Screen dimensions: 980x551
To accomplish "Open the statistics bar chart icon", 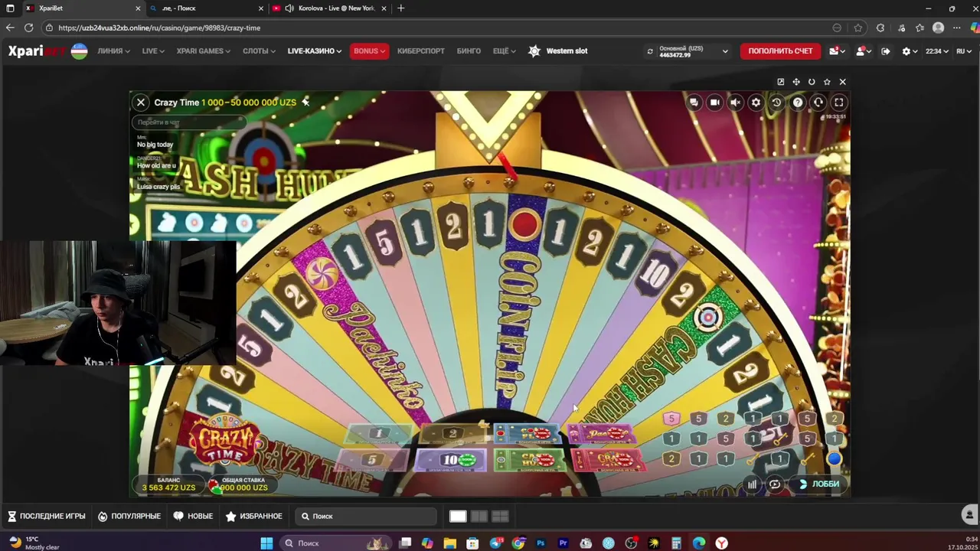I will (752, 484).
